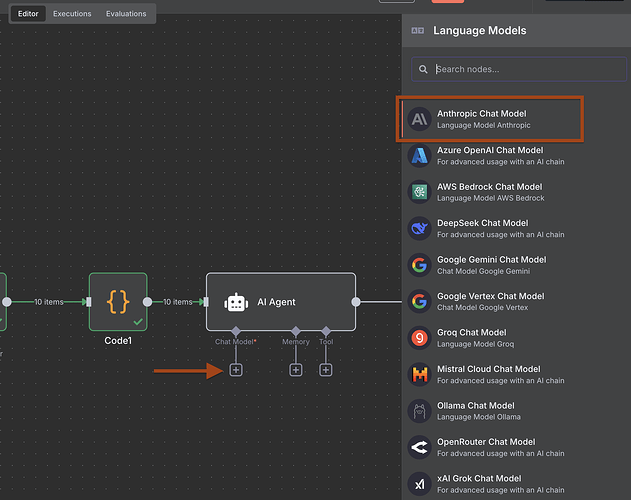Viewport: 631px width, 500px height.
Task: Click 'Chat Model Google Vertex' description
Action: 483,308
